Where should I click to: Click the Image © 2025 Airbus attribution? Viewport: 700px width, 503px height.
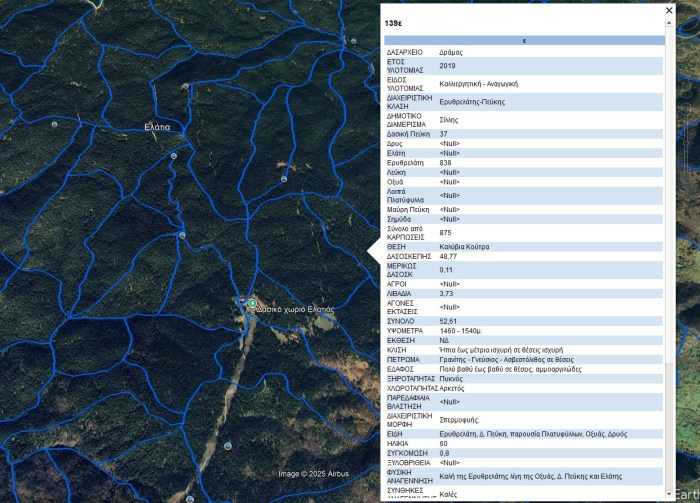point(313,474)
